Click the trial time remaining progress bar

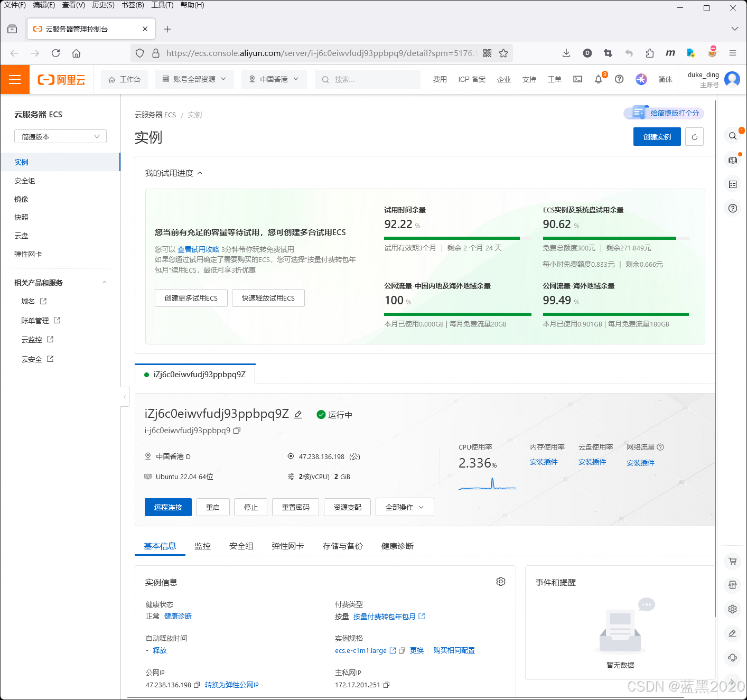457,238
